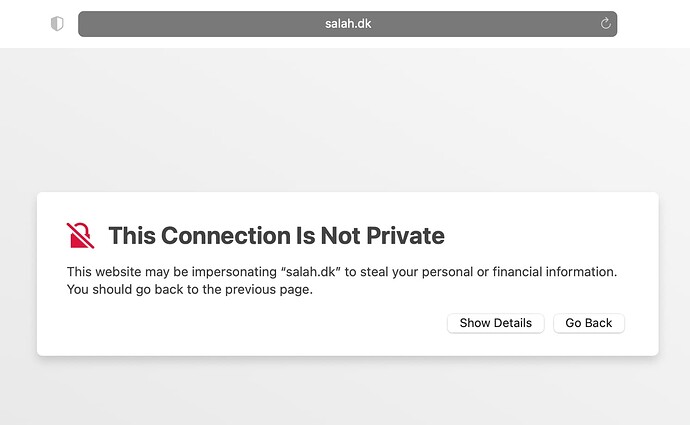Focus the address bar showing salah.dk
This screenshot has width=690, height=425.
(x=347, y=24)
